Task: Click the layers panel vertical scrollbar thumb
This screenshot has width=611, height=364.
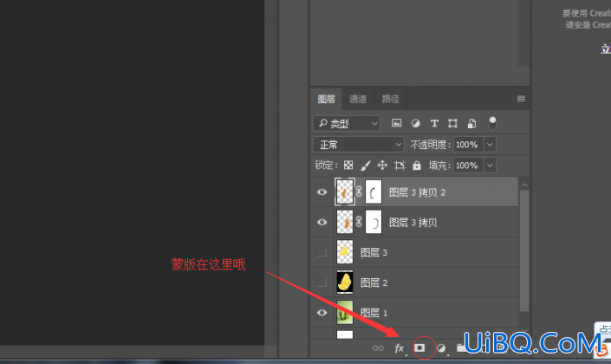Action: (x=524, y=250)
